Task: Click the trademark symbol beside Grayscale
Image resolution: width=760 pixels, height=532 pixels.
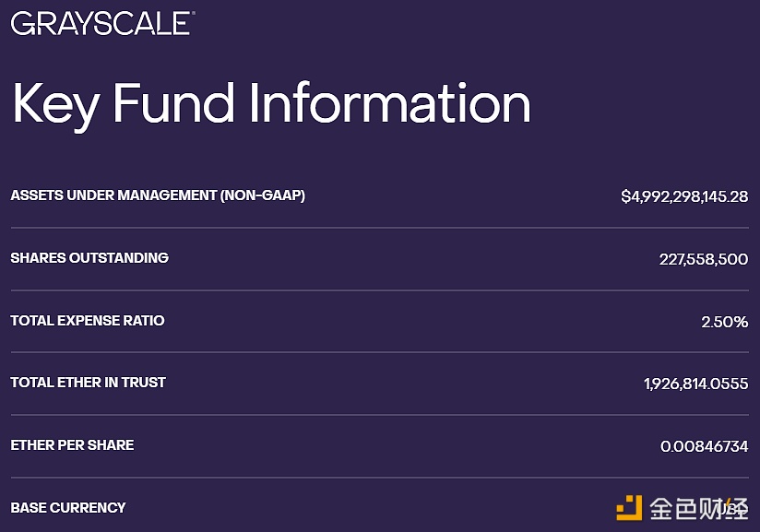Action: (x=193, y=13)
